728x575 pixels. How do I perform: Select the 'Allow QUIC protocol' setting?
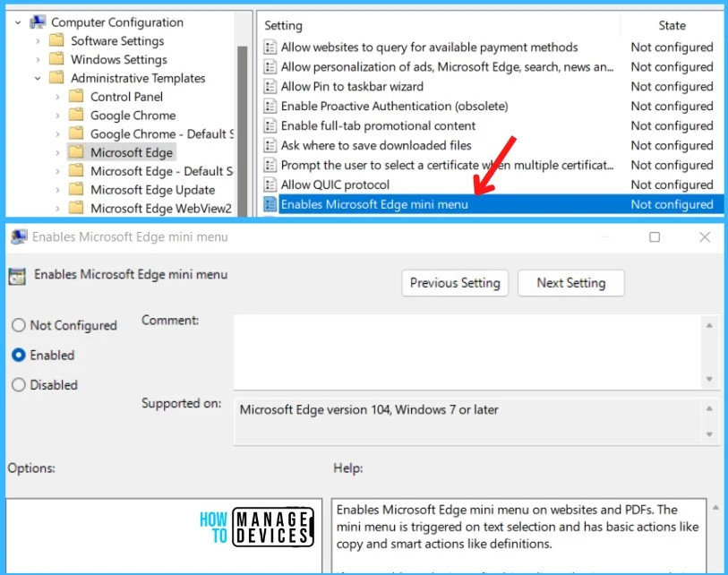[335, 185]
